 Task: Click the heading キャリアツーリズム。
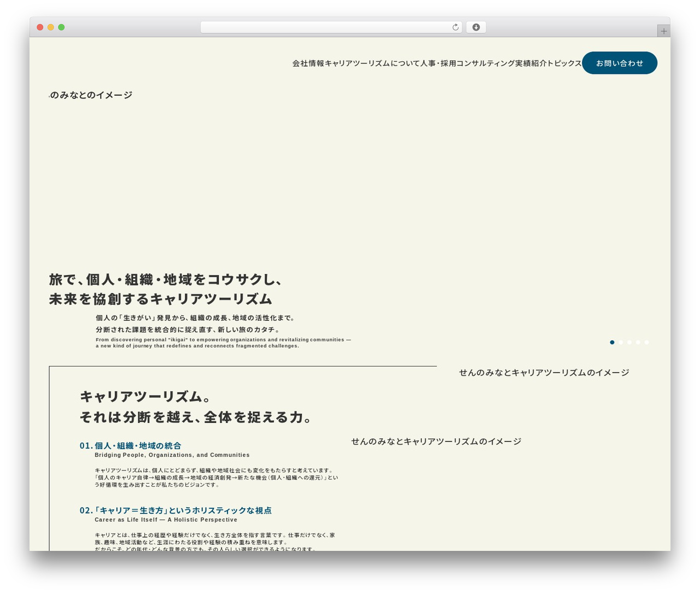pyautogui.click(x=145, y=397)
